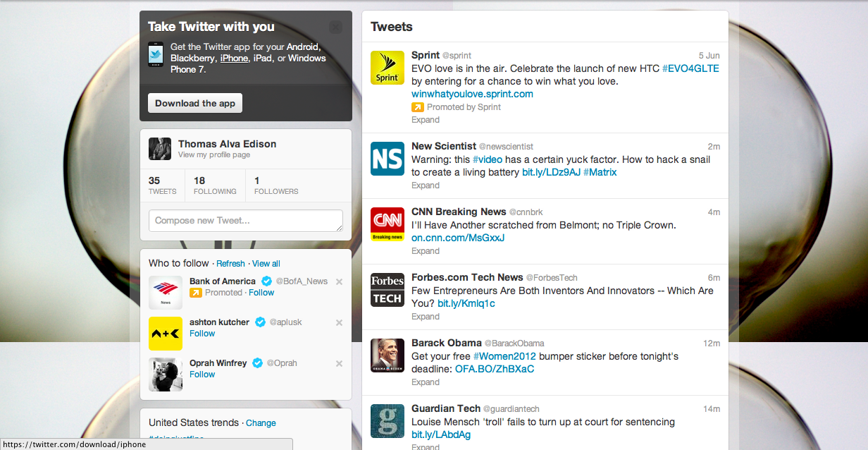Change the United States trends location
The image size is (868, 450).
[261, 423]
